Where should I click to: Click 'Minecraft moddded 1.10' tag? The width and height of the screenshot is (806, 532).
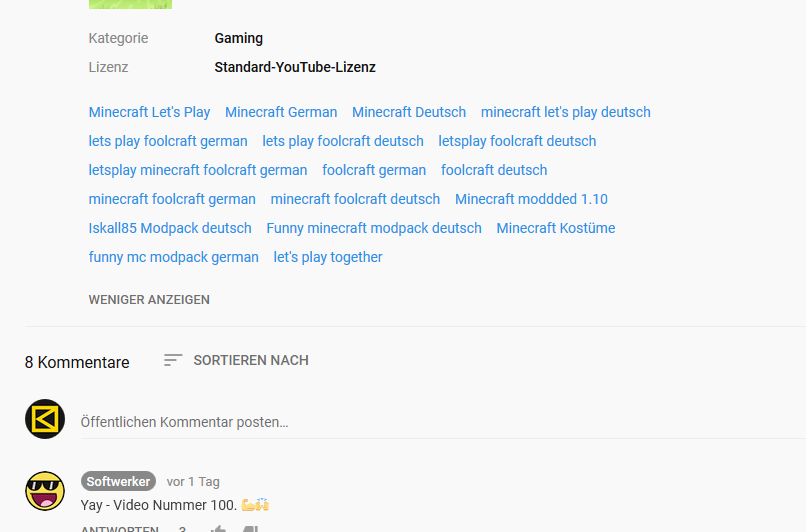click(x=531, y=199)
